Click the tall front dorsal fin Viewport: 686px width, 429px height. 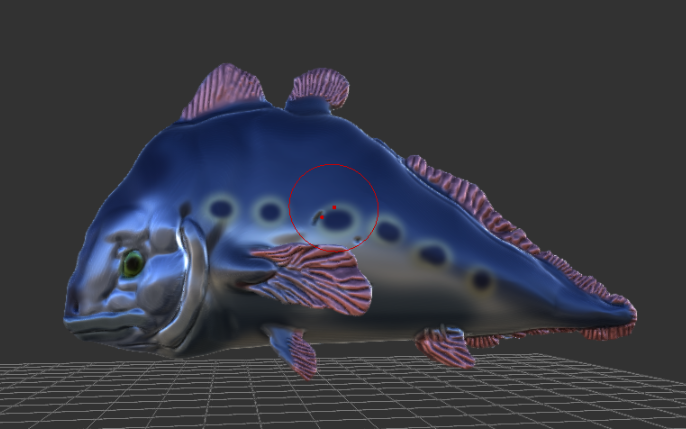tap(222, 91)
